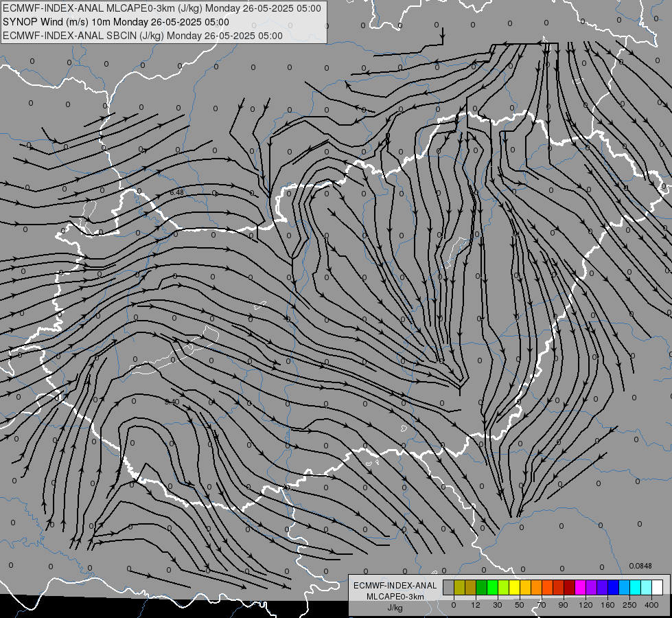This screenshot has height=618, width=672.
Task: Click the J/kg unit label in legend
Action: (395, 608)
